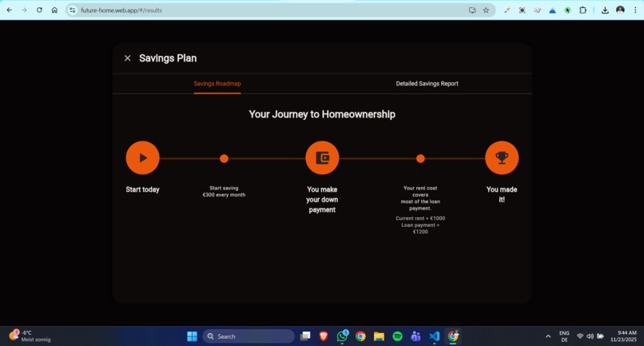Switch to the Savings Roadmap tab

(217, 83)
